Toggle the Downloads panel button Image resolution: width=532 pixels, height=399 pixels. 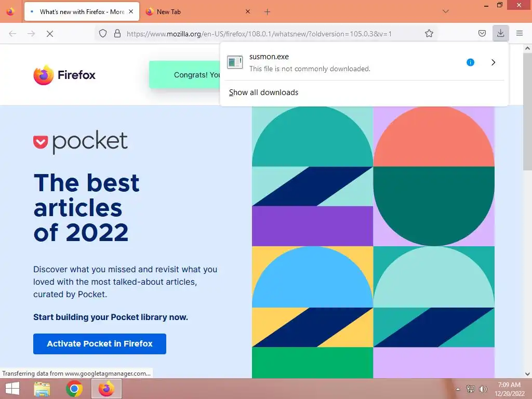(x=500, y=33)
